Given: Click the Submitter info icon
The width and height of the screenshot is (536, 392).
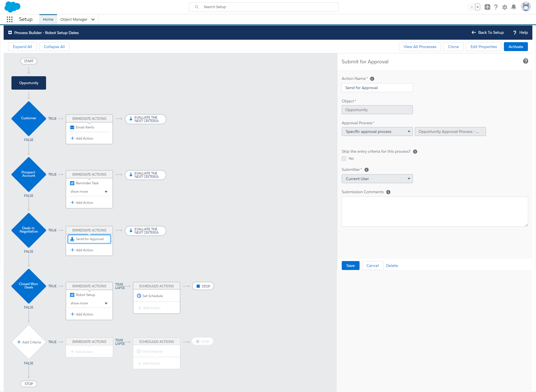Looking at the screenshot, I should (x=367, y=170).
